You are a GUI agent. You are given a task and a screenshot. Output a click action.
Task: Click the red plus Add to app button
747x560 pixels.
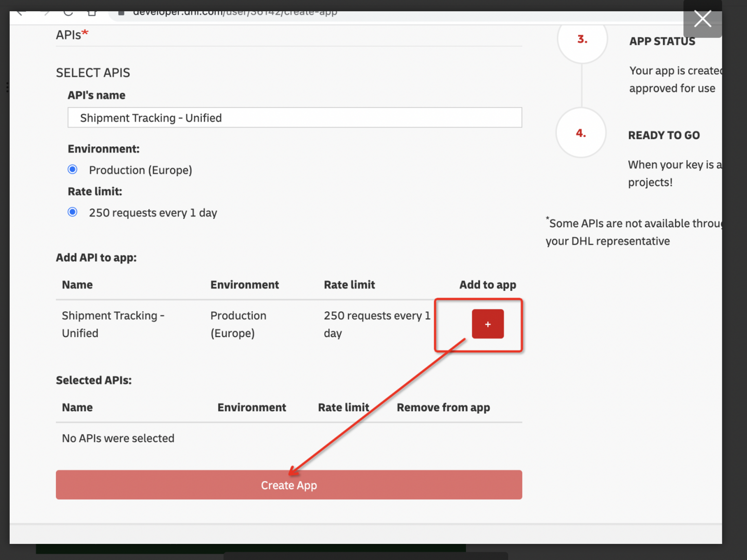click(x=488, y=324)
